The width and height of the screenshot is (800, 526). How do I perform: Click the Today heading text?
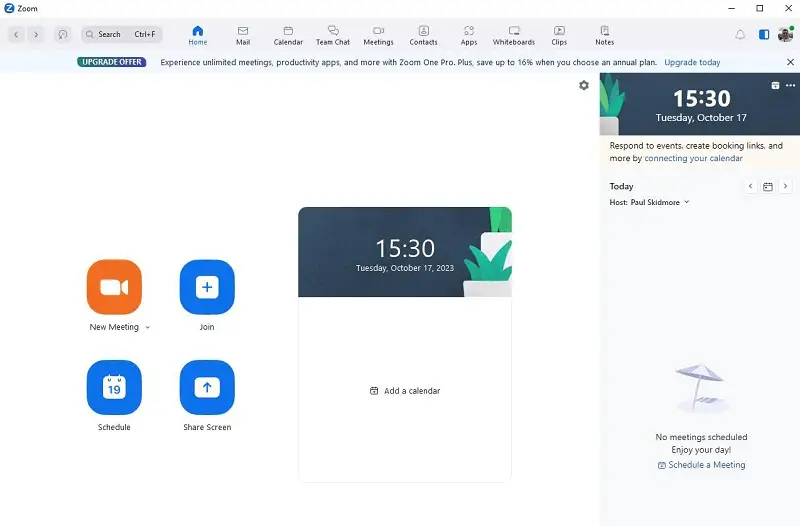click(621, 186)
